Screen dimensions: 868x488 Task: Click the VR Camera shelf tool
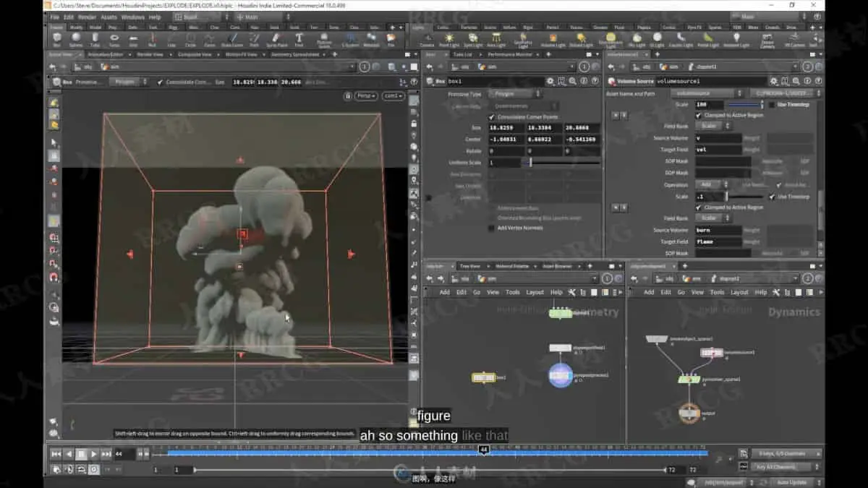tap(795, 39)
